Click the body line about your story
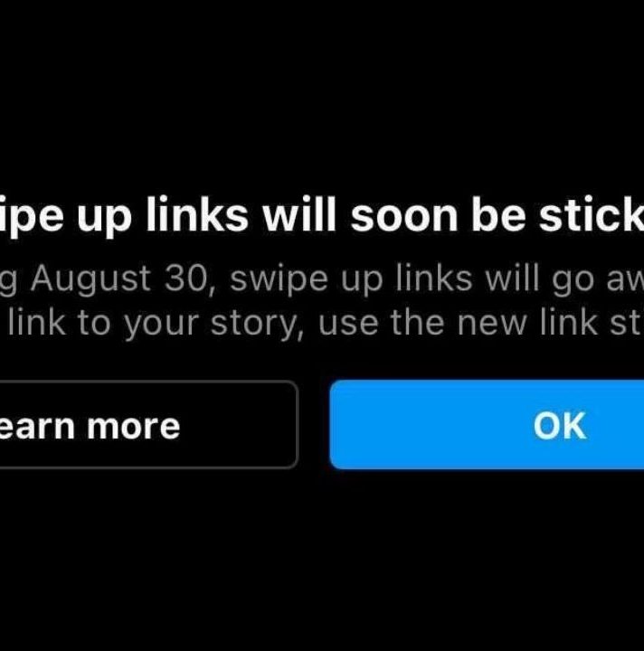 tap(322, 325)
